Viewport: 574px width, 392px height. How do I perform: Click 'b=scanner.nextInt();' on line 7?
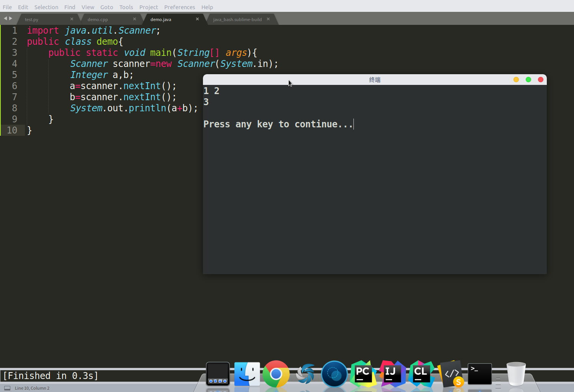pyautogui.click(x=123, y=97)
